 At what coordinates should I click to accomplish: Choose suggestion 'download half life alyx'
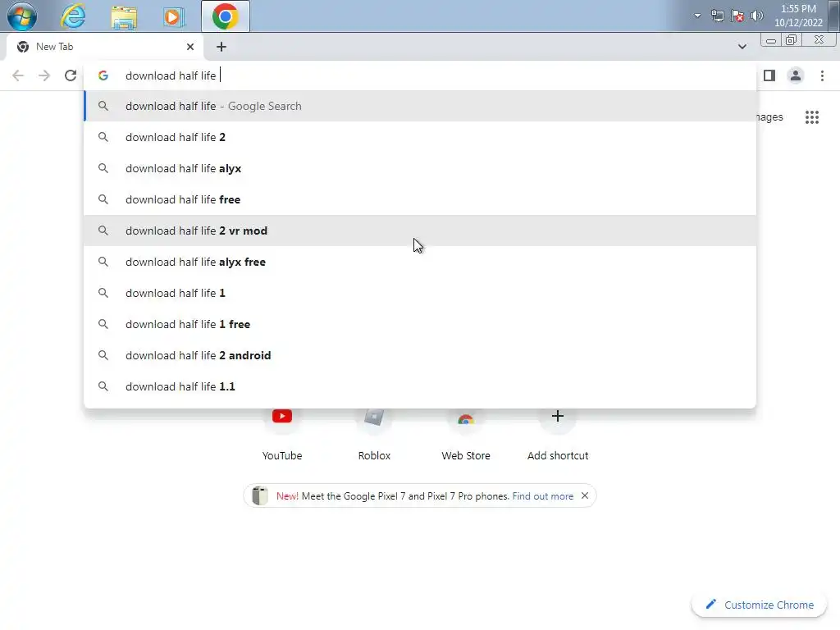tap(420, 168)
